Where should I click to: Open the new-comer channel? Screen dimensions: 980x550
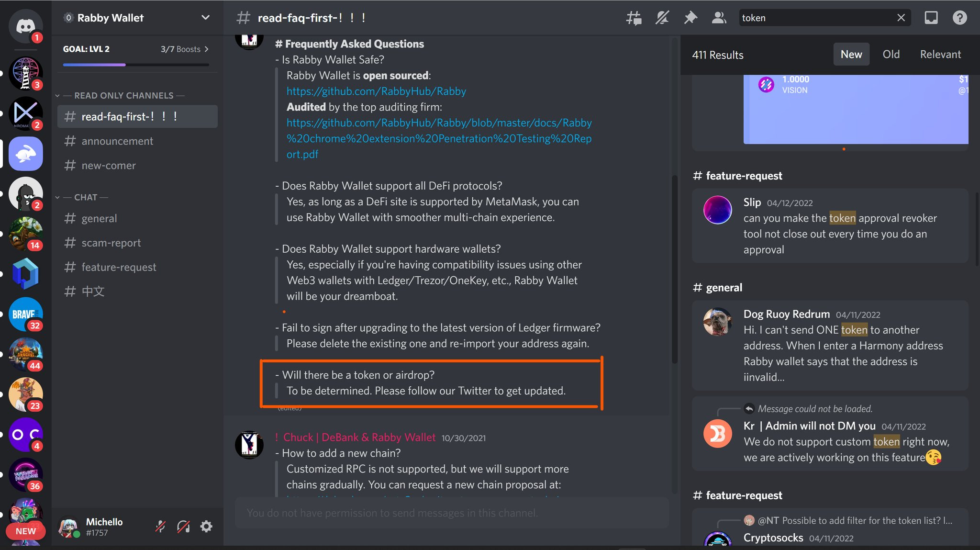point(137,165)
